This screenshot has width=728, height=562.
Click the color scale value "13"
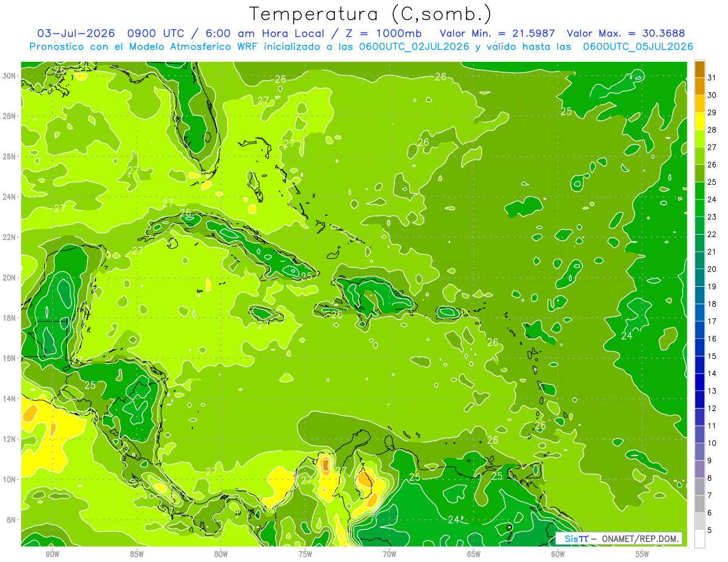click(x=713, y=391)
